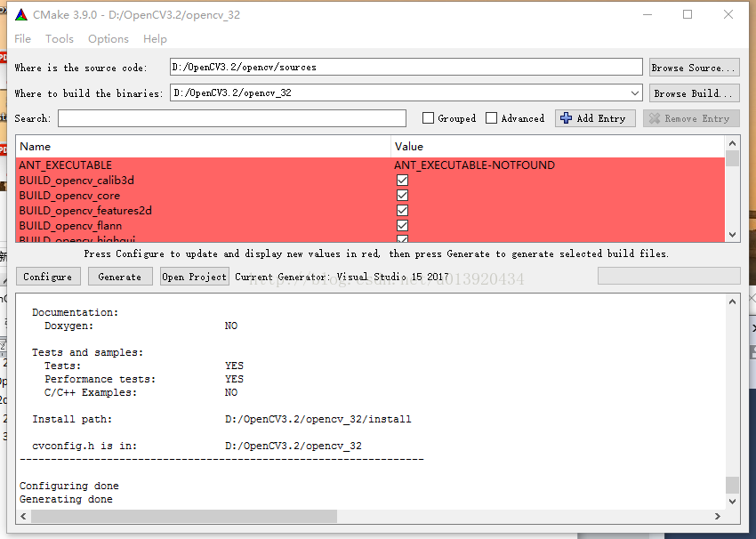Click the Open Project button
This screenshot has width=756, height=539.
point(194,277)
